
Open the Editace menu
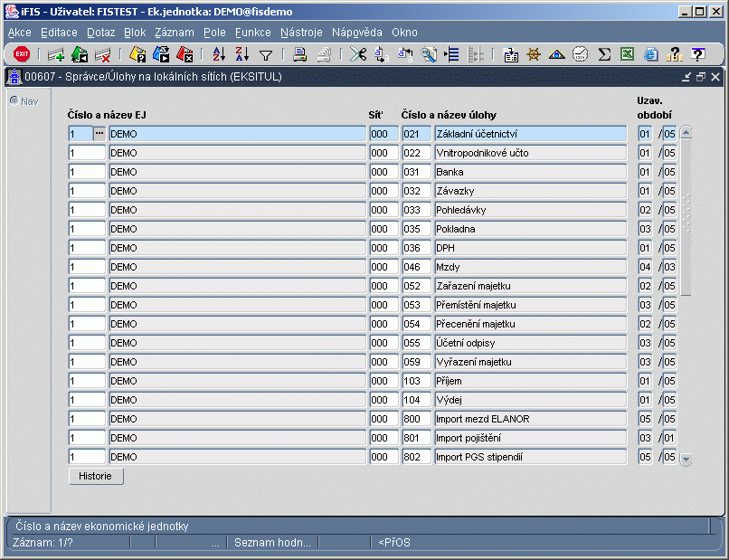coord(59,33)
